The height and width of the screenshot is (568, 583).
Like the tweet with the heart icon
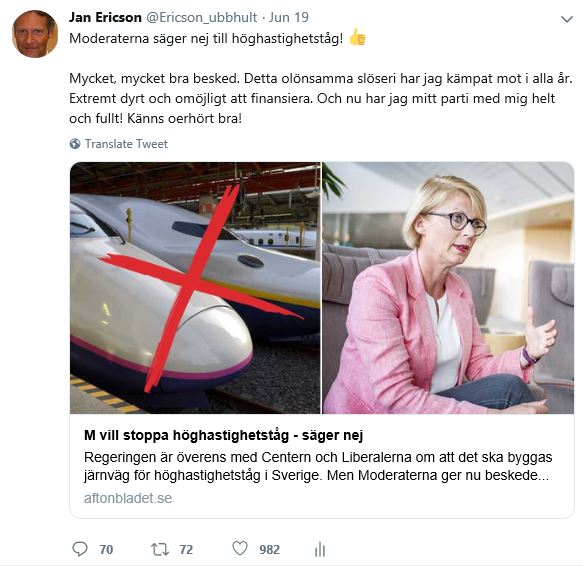pos(240,549)
